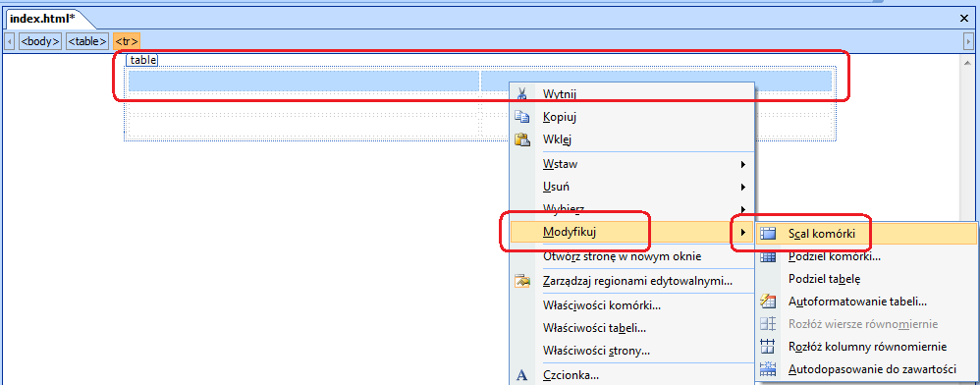Screen dimensions: 980x385
Task: Expand the Usuń submenu arrow
Action: [743, 187]
